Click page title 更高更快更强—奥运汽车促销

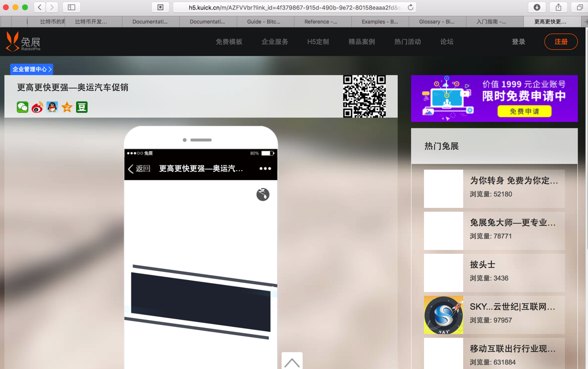tap(73, 87)
